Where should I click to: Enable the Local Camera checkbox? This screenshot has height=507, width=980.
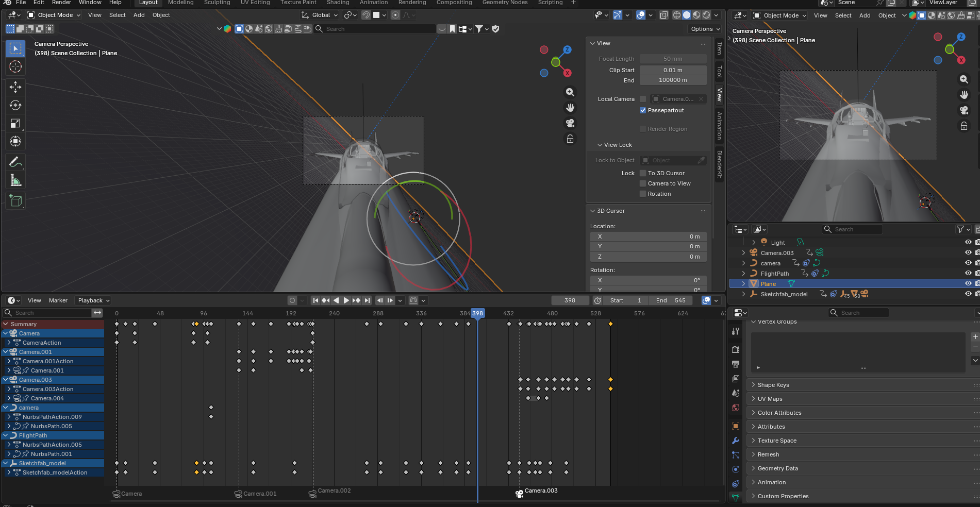(x=643, y=99)
